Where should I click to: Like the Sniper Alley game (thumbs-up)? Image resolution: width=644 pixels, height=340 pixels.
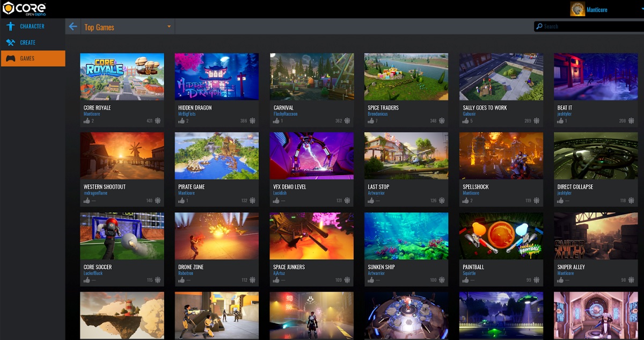pos(560,280)
